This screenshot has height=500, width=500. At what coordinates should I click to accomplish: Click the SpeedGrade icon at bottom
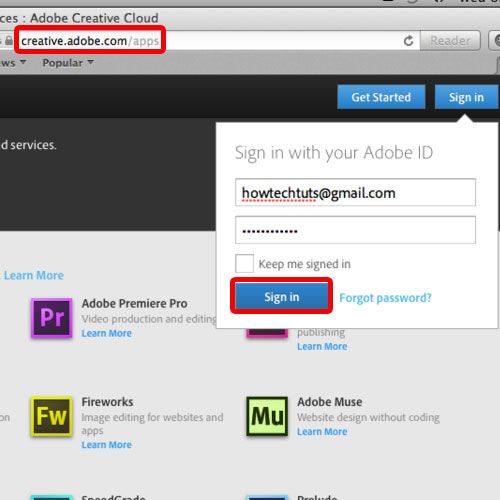pyautogui.click(x=52, y=497)
